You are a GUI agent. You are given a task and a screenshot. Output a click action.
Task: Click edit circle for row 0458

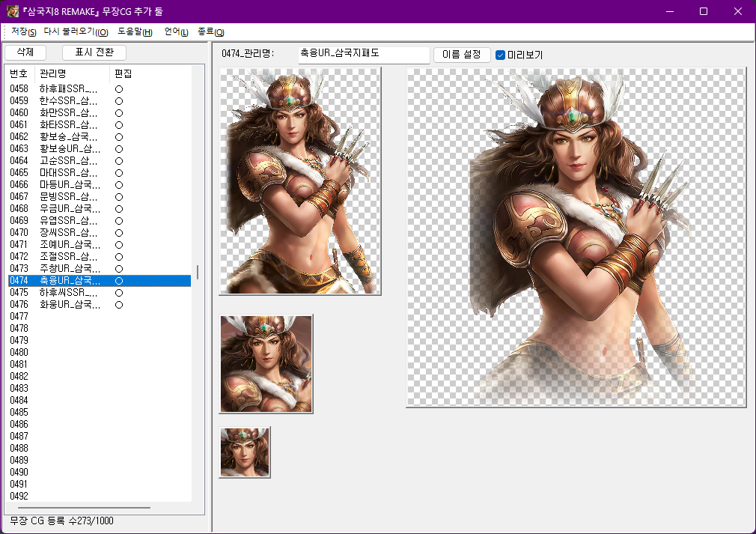(x=119, y=89)
